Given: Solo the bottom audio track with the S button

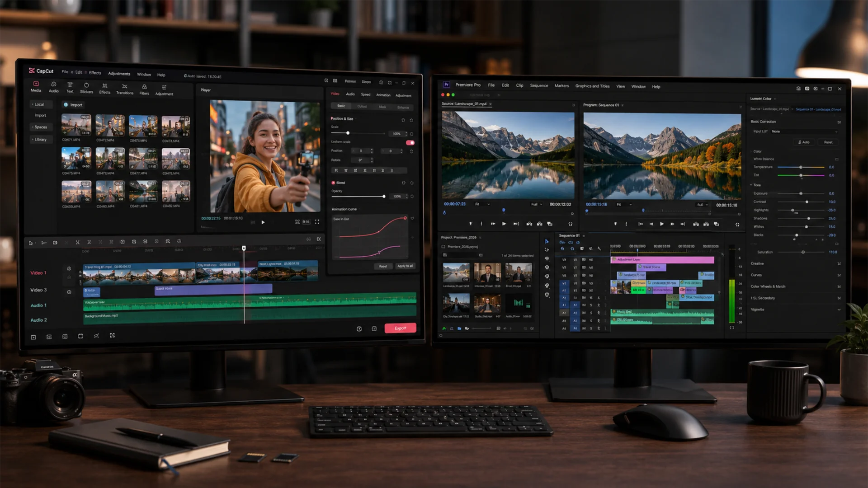Looking at the screenshot, I should point(591,328).
